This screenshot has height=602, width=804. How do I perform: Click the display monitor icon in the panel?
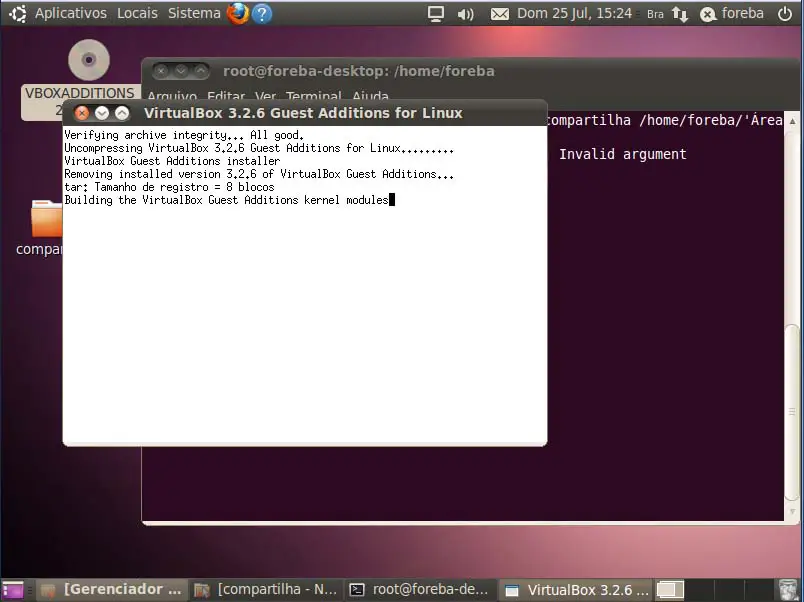click(x=436, y=14)
